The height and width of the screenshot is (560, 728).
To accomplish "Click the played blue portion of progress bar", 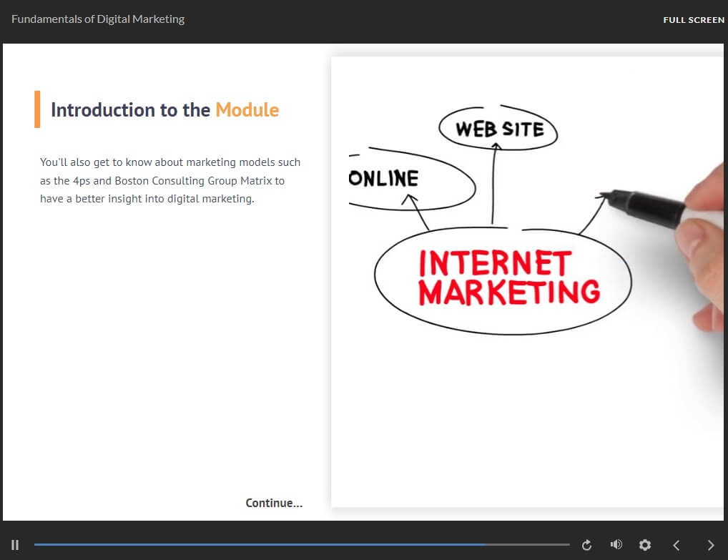I will pos(257,545).
